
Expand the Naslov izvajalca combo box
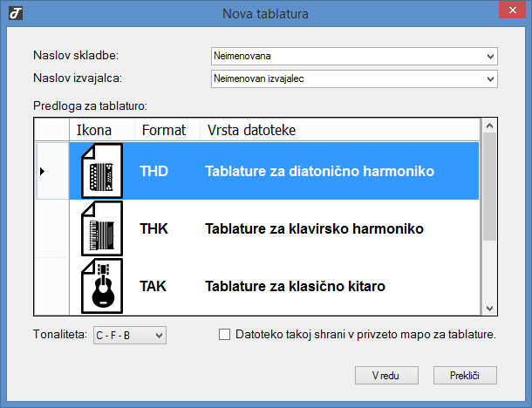click(490, 79)
